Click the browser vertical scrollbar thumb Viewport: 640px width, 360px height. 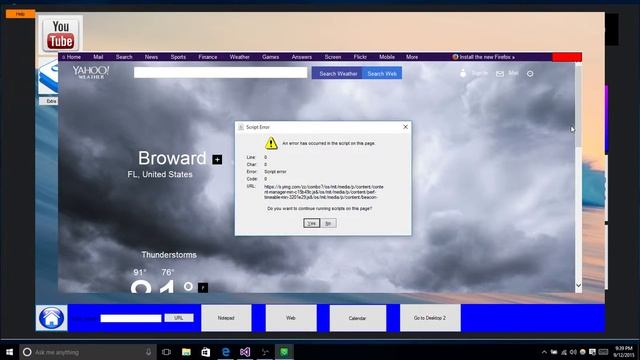tap(578, 106)
